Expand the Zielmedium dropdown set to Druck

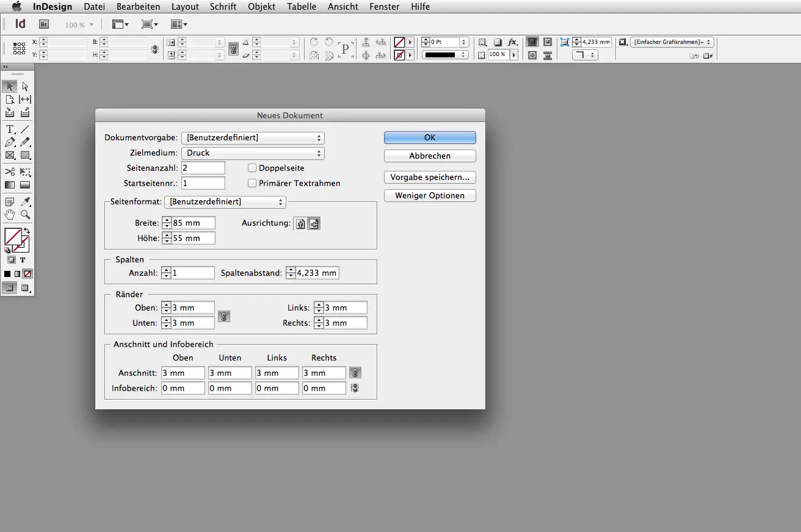tap(253, 153)
